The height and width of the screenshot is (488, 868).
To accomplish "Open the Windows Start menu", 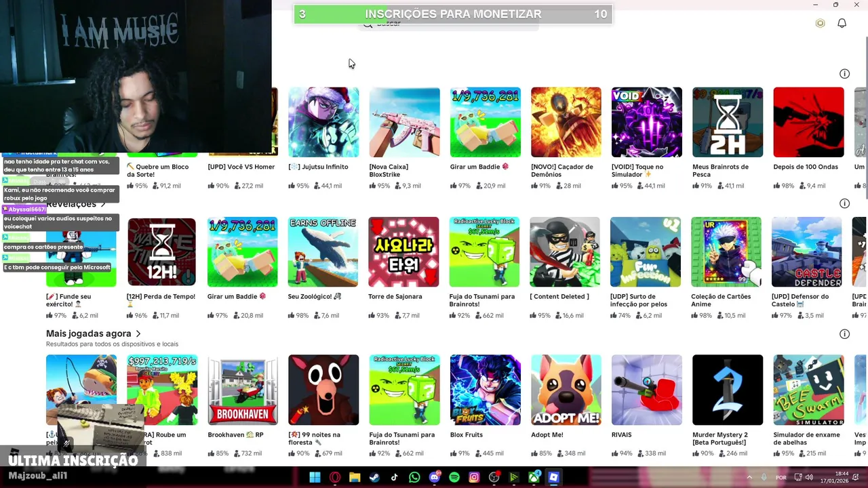I will click(x=315, y=478).
